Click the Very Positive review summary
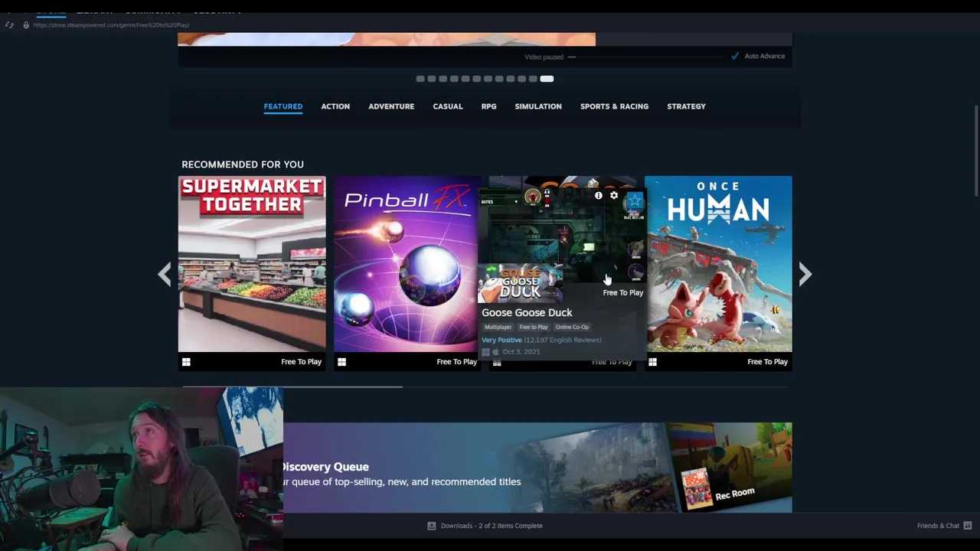980x551 pixels. click(501, 340)
